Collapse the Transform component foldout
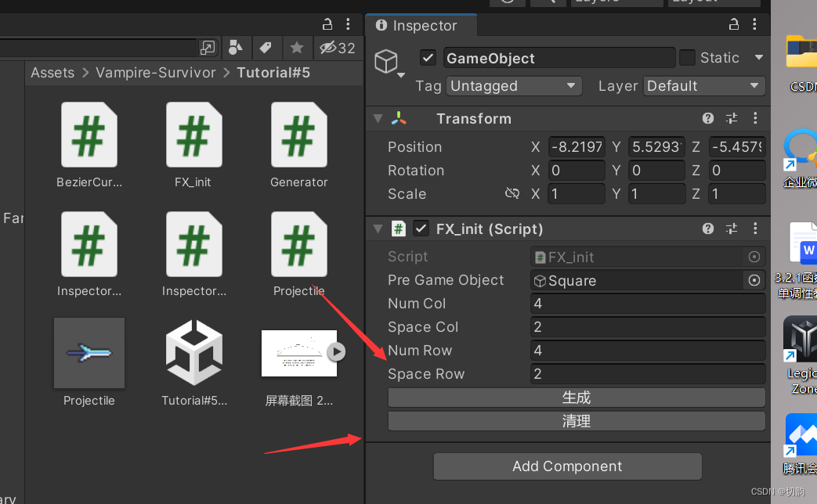The height and width of the screenshot is (504, 817). click(x=378, y=118)
